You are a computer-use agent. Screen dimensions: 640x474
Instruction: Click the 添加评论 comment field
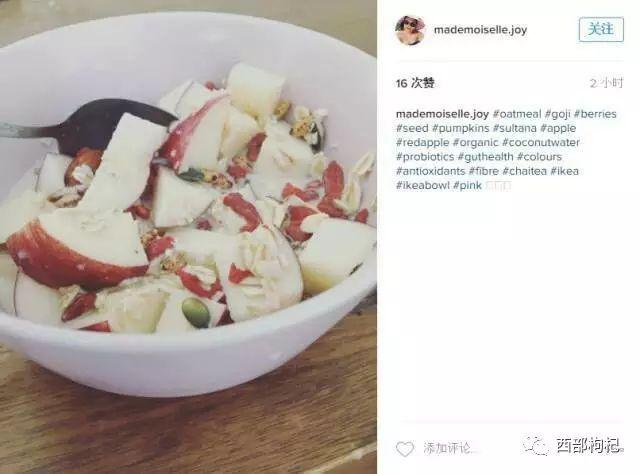click(447, 448)
